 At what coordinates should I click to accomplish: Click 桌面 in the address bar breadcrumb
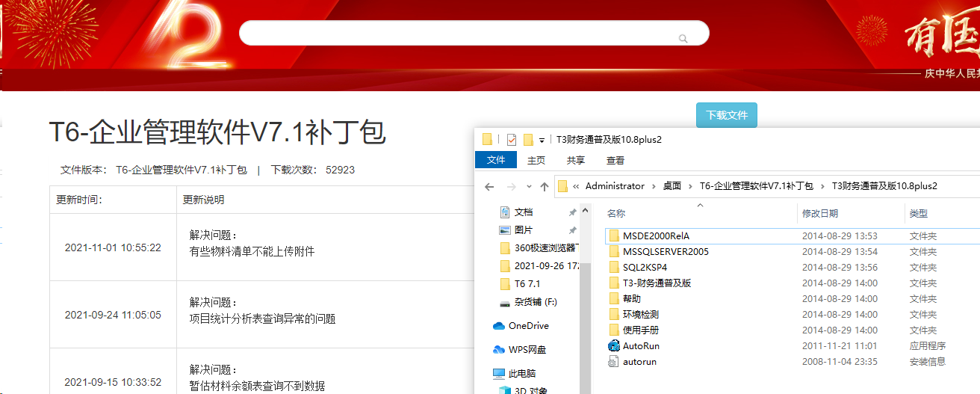[x=672, y=186]
